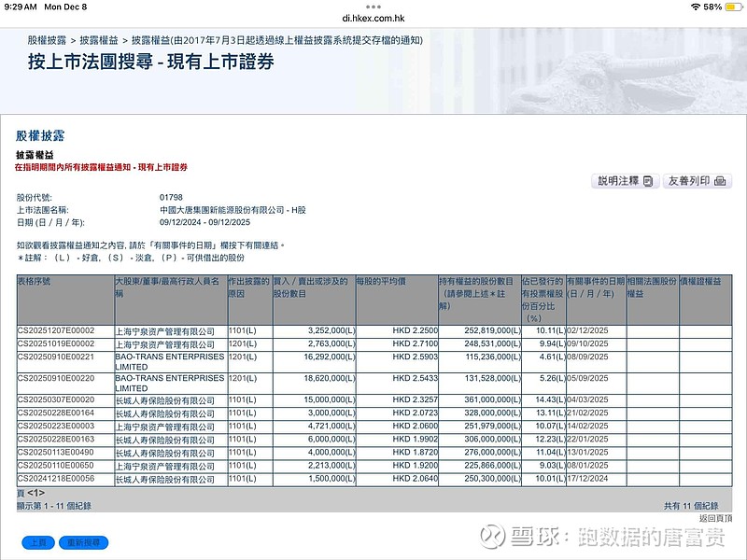Tap the Wi-Fi status icon

pyautogui.click(x=696, y=7)
